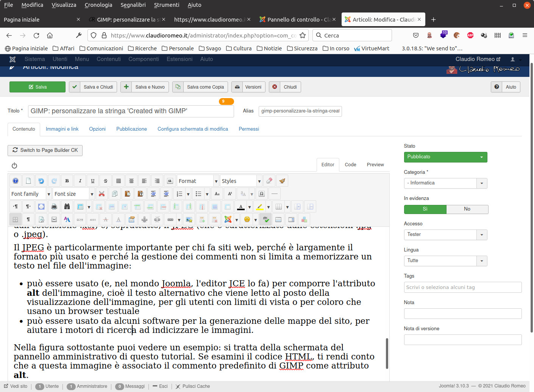Open Firefox Segnalibri menu
Viewport: 534px width, 392px height.
click(x=133, y=5)
